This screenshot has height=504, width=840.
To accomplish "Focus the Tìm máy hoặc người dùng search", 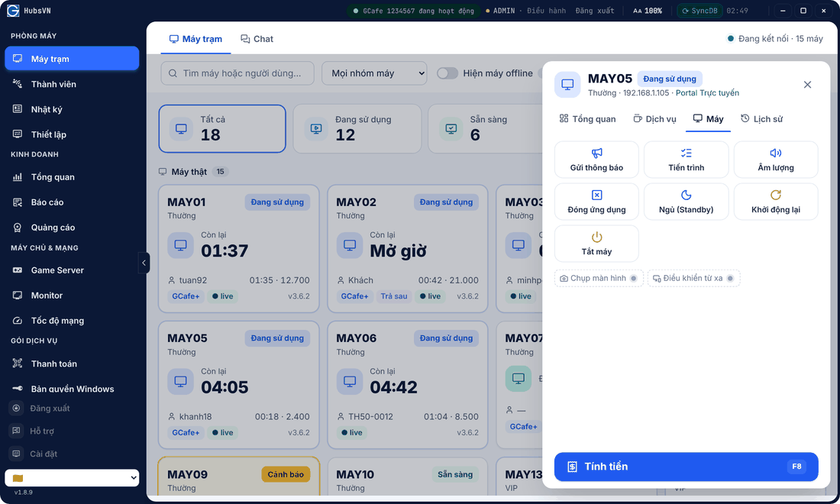I will [x=237, y=73].
